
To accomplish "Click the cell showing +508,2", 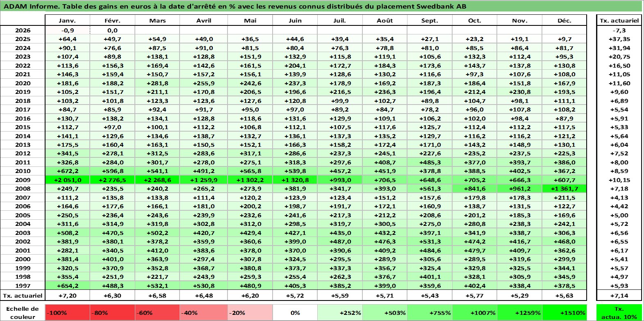I will point(67,233).
